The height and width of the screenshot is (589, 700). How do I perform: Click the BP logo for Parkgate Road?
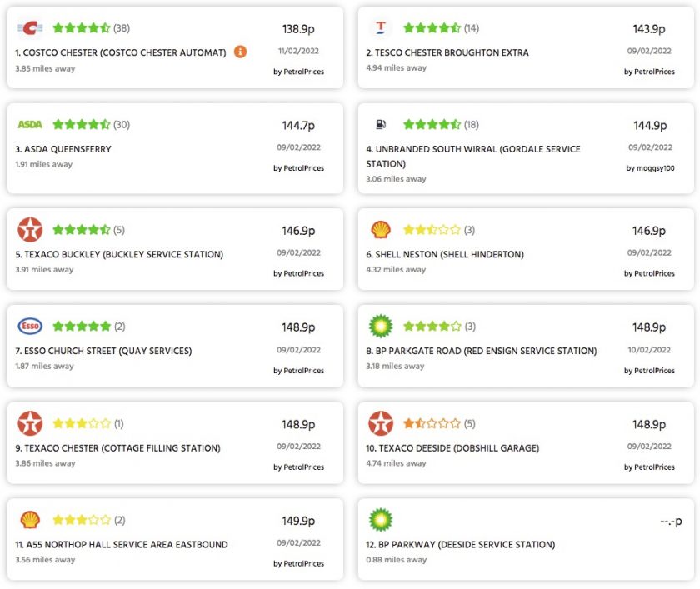(x=381, y=327)
